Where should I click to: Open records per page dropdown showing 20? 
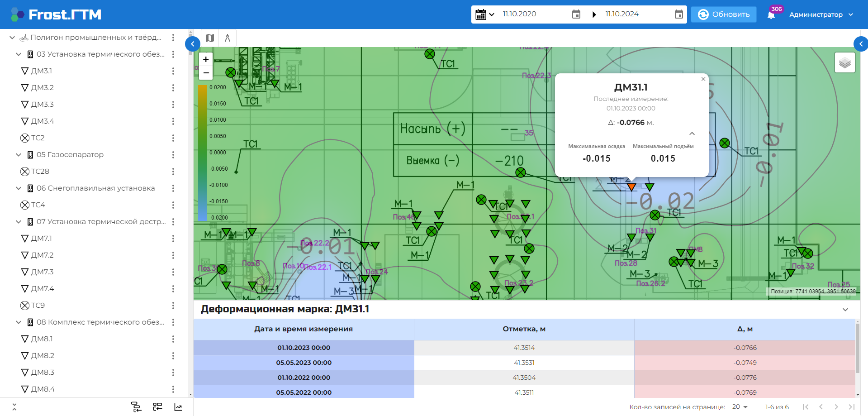(740, 407)
